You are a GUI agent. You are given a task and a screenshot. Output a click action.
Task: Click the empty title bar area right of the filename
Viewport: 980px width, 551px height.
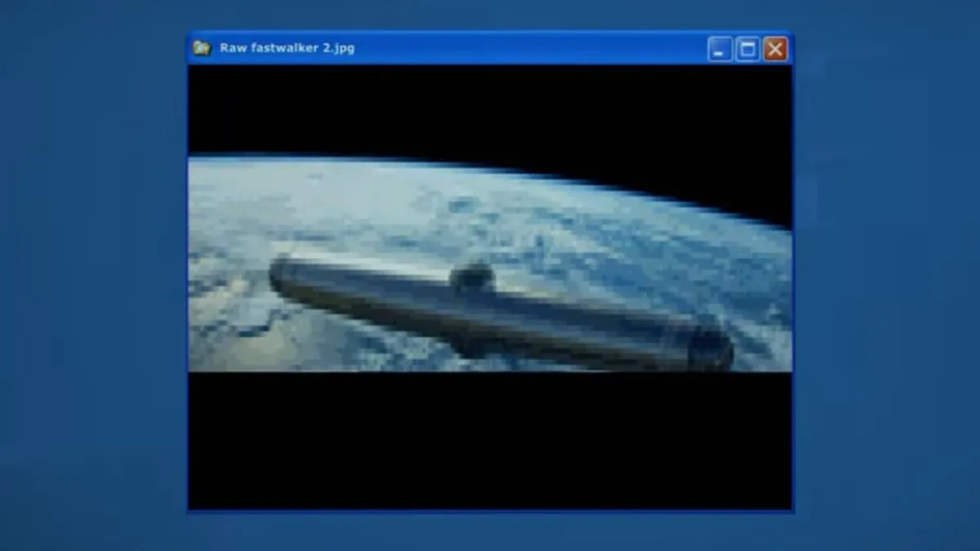[531, 48]
